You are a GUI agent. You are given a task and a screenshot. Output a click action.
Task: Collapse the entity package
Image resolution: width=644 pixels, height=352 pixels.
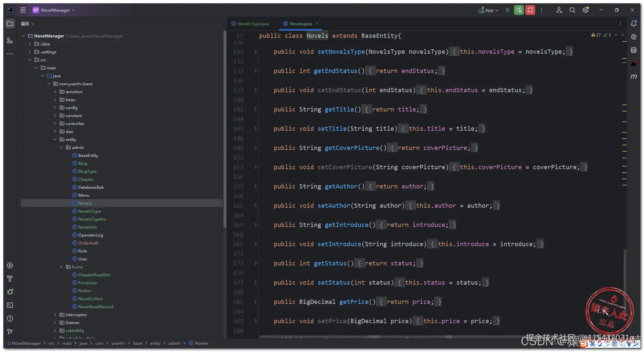click(55, 139)
